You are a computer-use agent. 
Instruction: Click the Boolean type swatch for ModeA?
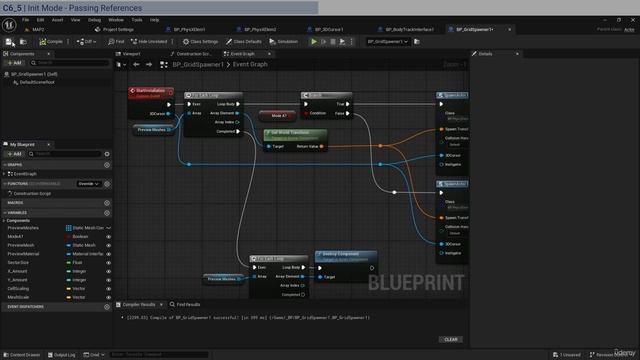pyautogui.click(x=69, y=237)
